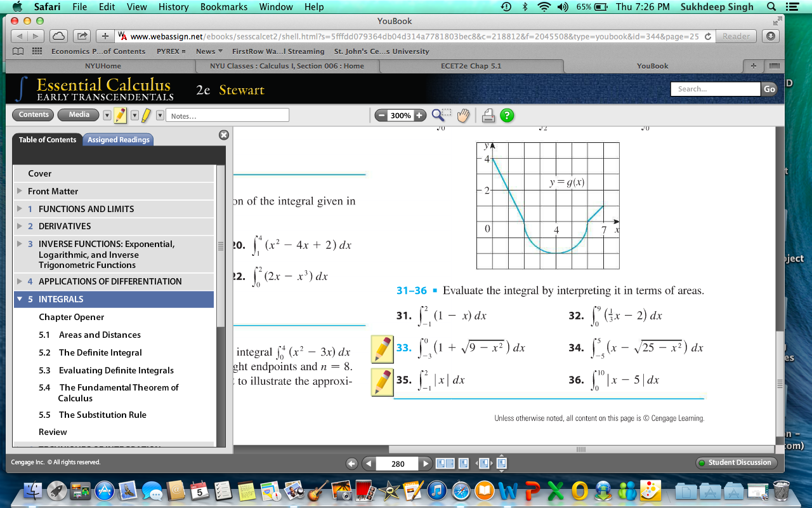Open Spotlight search in menu bar

771,7
